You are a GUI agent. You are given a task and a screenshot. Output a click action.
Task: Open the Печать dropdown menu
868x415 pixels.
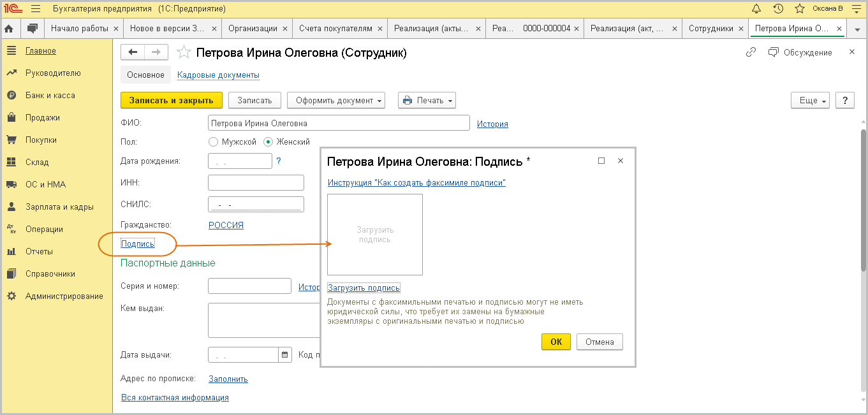tap(427, 100)
